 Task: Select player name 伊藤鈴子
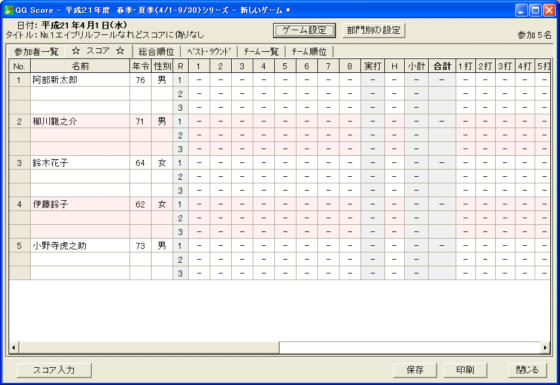tap(50, 204)
